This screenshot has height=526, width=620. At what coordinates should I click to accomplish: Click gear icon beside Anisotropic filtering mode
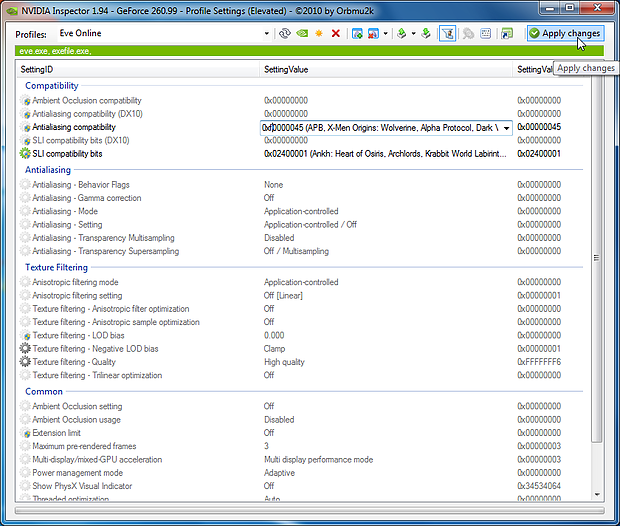[x=25, y=282]
